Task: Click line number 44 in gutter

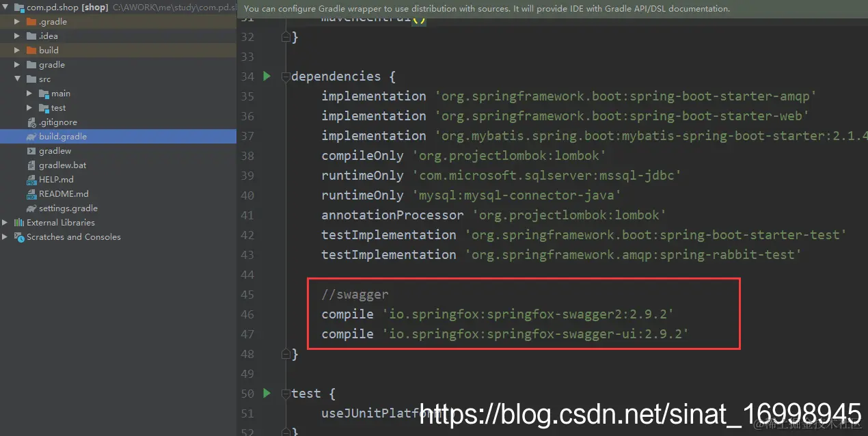Action: [x=247, y=275]
